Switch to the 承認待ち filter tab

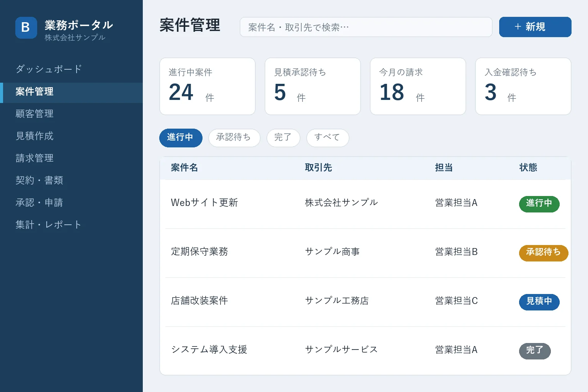click(234, 138)
